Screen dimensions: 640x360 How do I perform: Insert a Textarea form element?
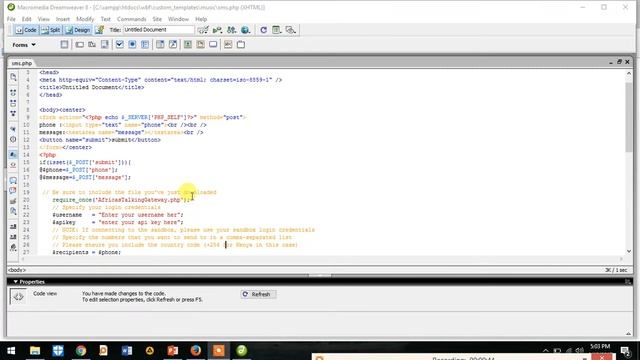(105, 44)
